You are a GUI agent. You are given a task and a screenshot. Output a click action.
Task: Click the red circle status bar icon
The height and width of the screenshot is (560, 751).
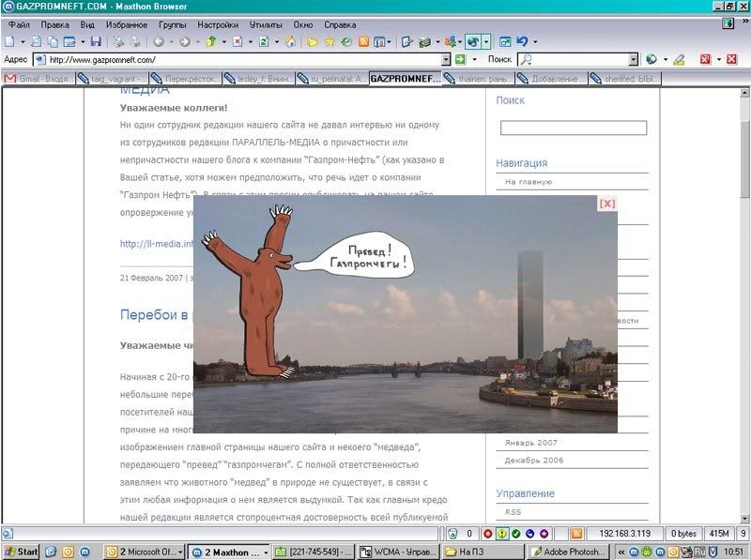487,533
